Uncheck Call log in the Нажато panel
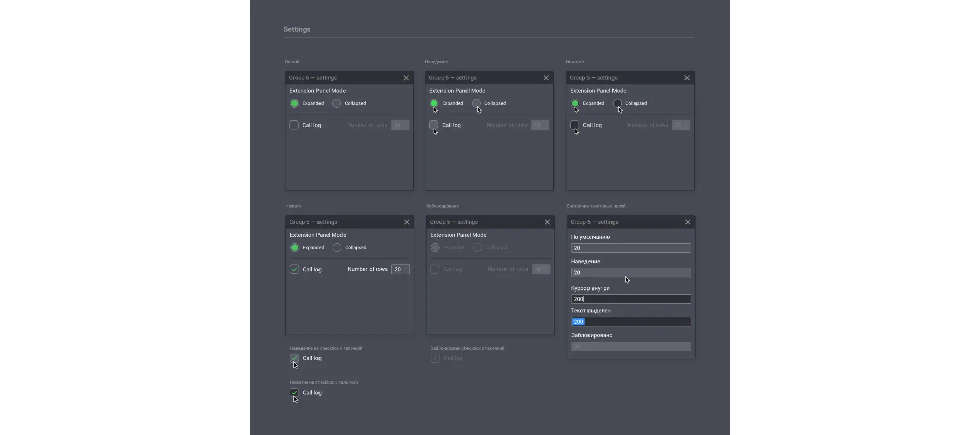Viewport: 980px width, 435px height. [x=295, y=269]
